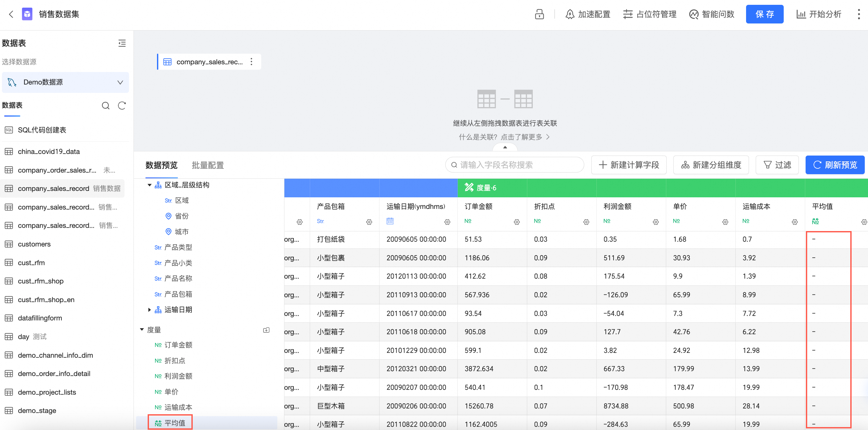The width and height of the screenshot is (868, 430).
Task: Click the date type icon under 运输日期(ymdhms)
Action: [390, 221]
